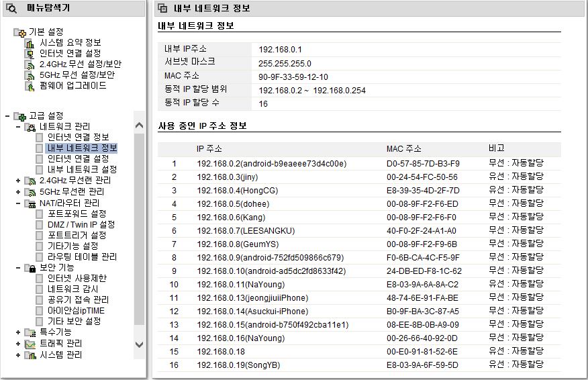Click the 특수기능 folder icon
Viewport: 588px width, 380px height.
point(30,332)
